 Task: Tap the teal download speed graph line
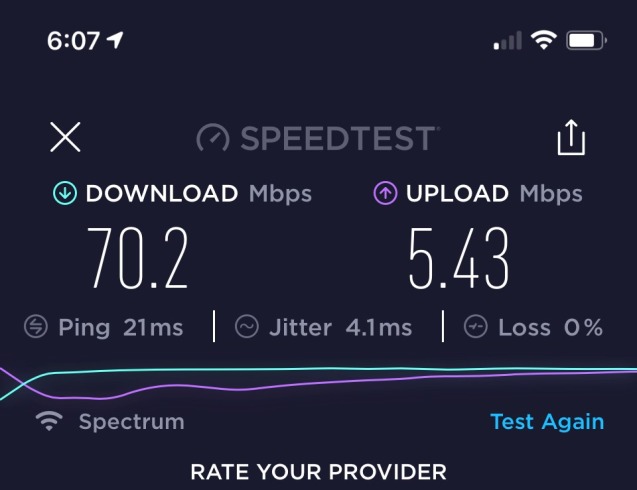point(325,369)
